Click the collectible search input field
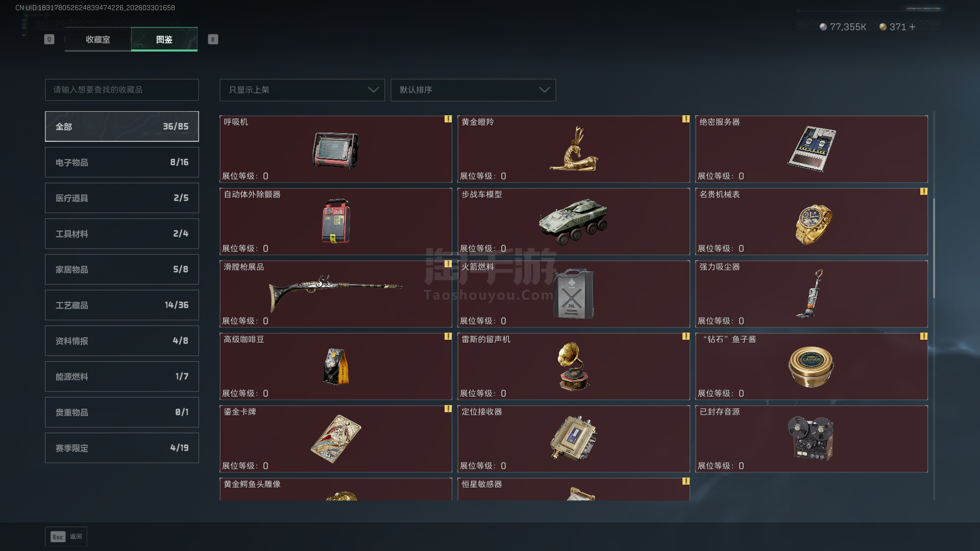980x551 pixels. coord(122,90)
